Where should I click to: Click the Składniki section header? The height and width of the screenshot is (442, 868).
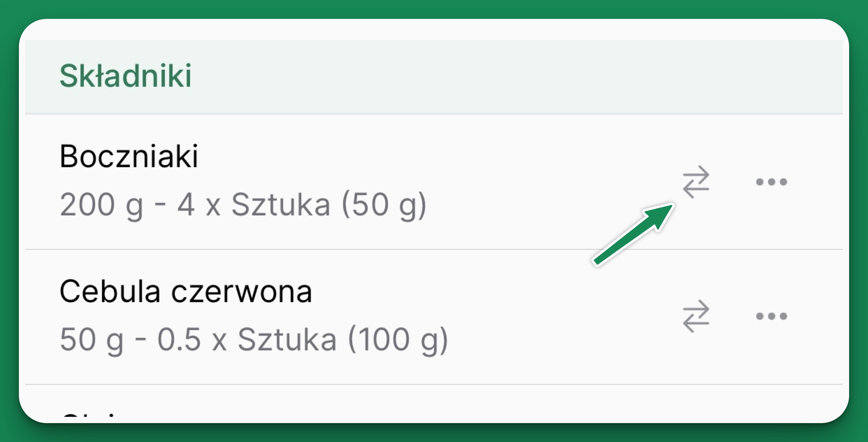pos(125,76)
